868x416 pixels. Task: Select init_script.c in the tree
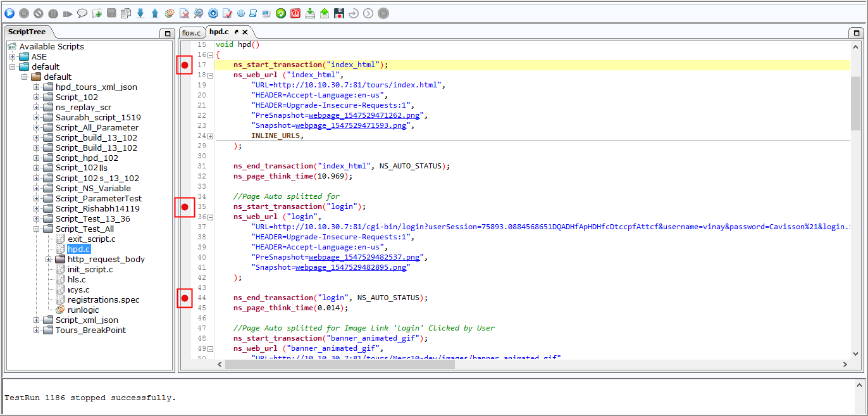tap(90, 269)
